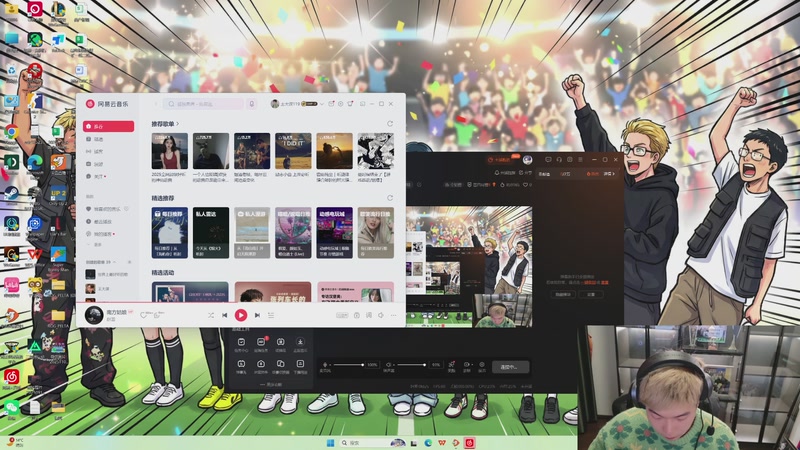Image resolution: width=800 pixels, height=450 pixels.
Task: Open the 精选 sidebar item
Action: tap(109, 139)
